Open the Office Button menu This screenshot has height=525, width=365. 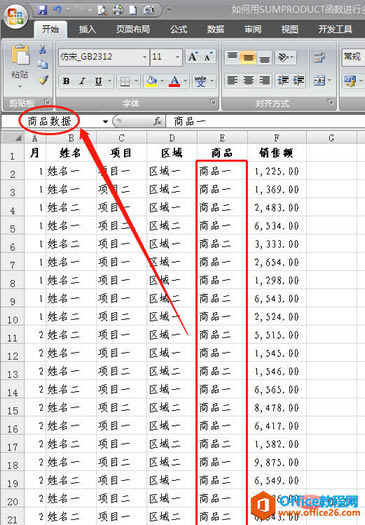(x=15, y=16)
